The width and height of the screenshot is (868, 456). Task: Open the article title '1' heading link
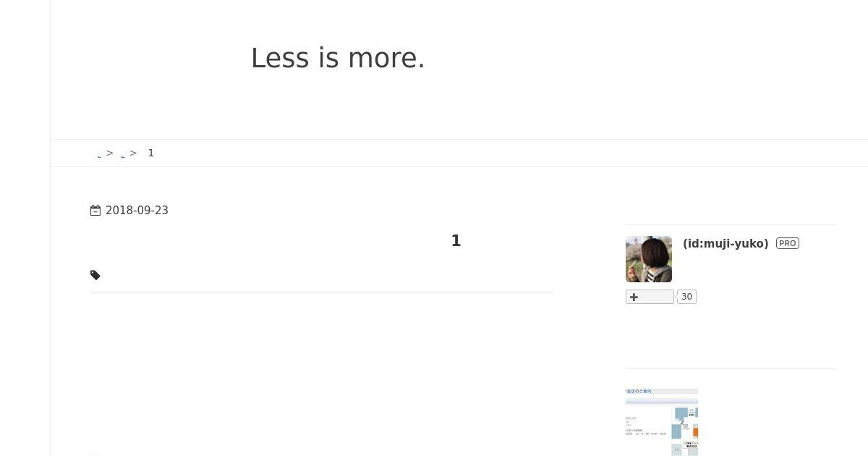[x=456, y=241]
